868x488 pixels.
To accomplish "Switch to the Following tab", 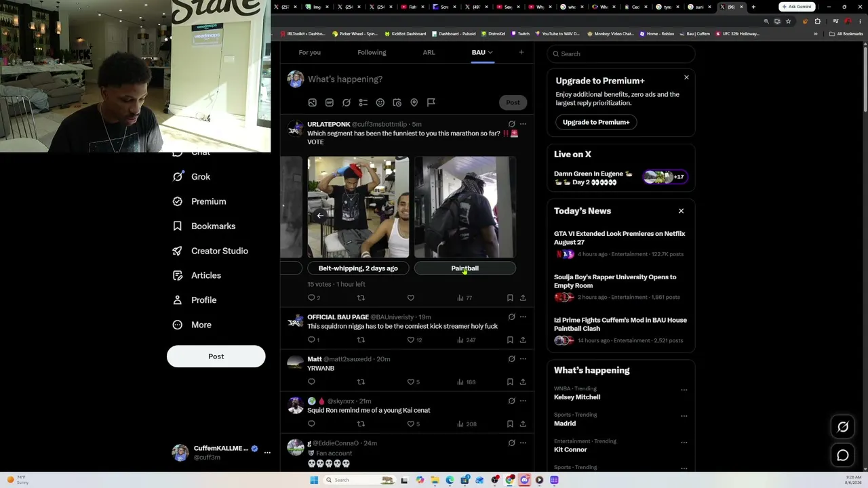I will [x=372, y=52].
